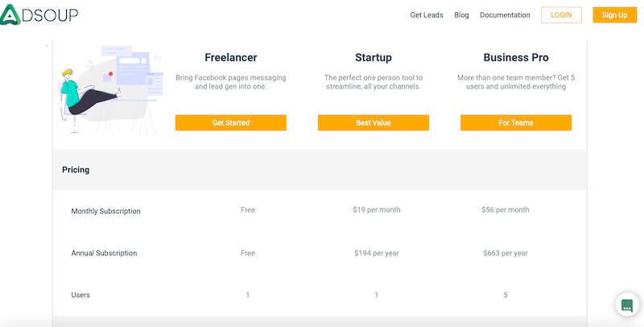Click the Adsoup logo icon
Image resolution: width=644 pixels, height=327 pixels.
[10, 14]
